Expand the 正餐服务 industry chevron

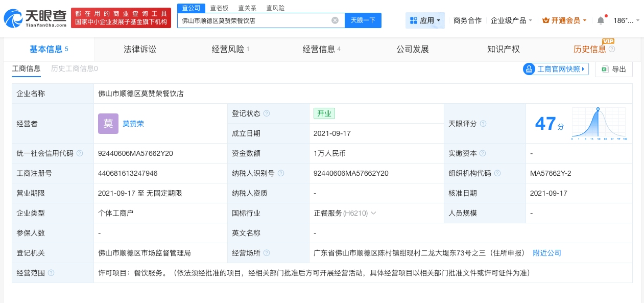pyautogui.click(x=373, y=213)
